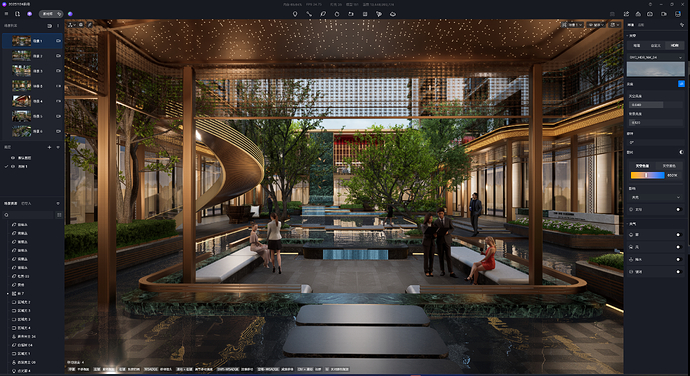Click the search field in object list
This screenshot has width=690, height=376.
(x=29, y=215)
